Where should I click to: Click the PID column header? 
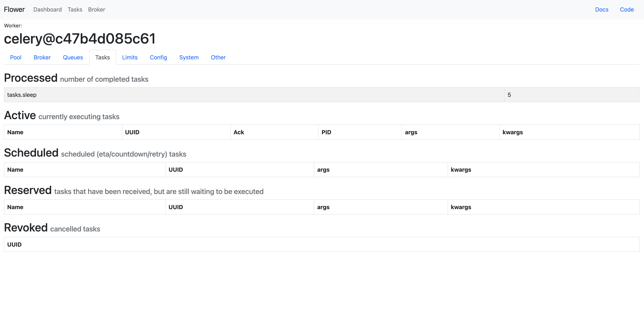[x=326, y=132]
